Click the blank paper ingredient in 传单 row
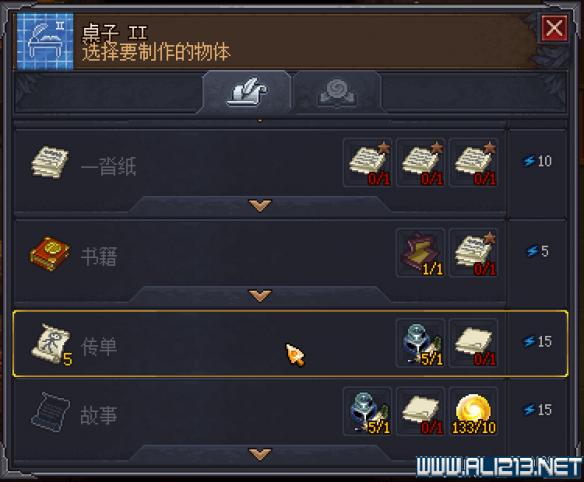 (x=474, y=343)
